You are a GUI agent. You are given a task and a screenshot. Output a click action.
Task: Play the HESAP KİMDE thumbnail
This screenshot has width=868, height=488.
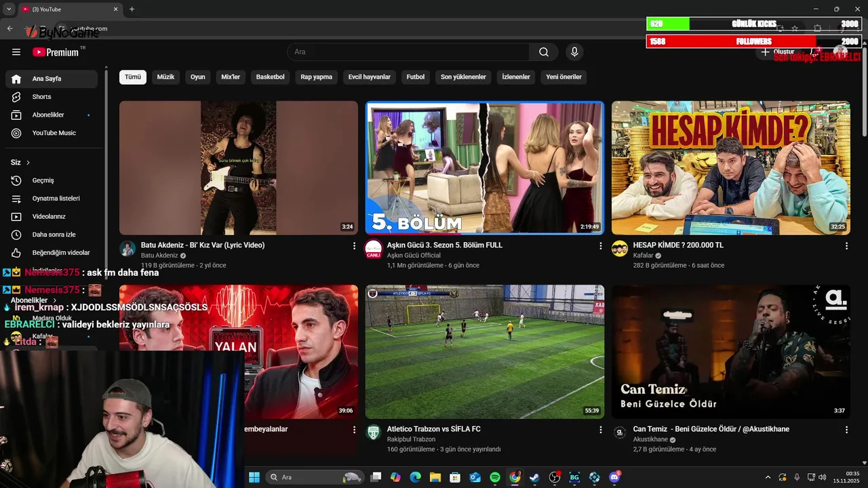pyautogui.click(x=731, y=168)
